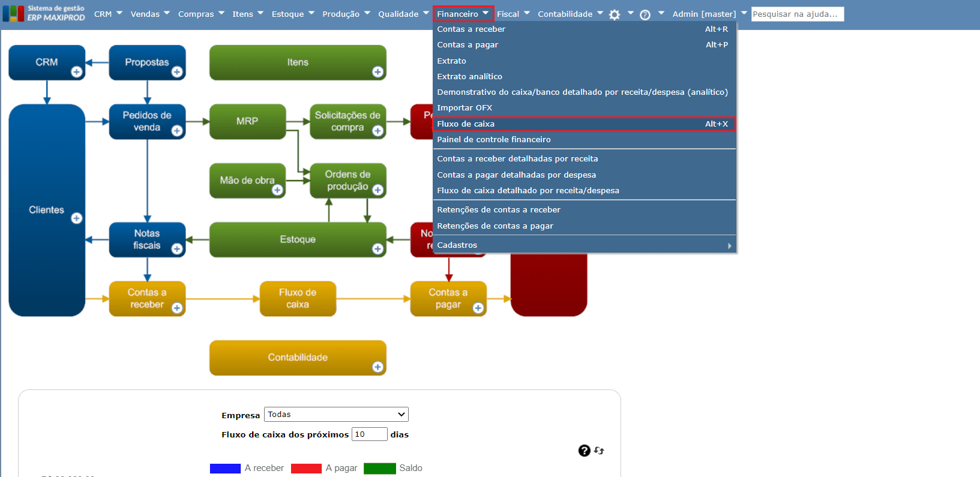The width and height of the screenshot is (980, 477).
Task: Click the plus icon on Estoque box
Action: coord(377,249)
